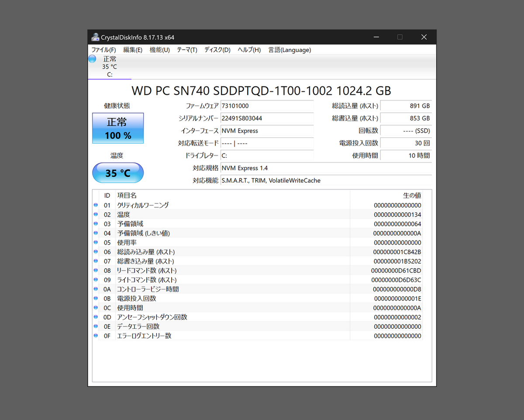Click the transfer mode field ---- | ----
524x420 pixels.
coord(267,143)
